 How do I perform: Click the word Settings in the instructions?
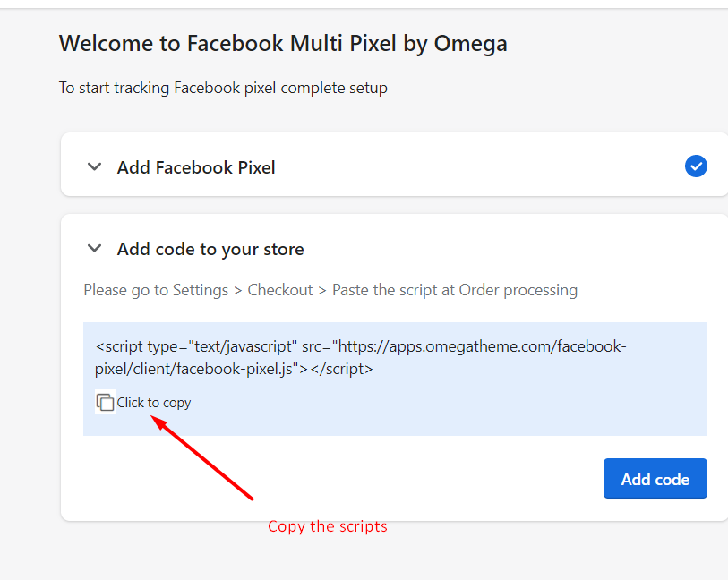coord(200,290)
